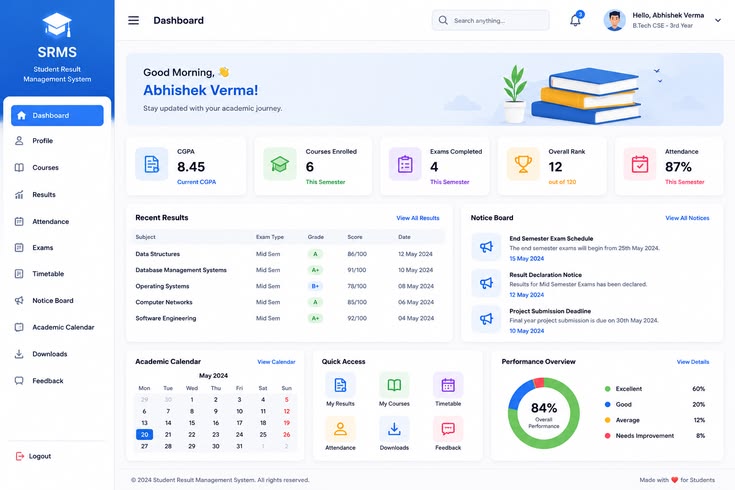Click the Academic Calendar sidebar icon

19,327
